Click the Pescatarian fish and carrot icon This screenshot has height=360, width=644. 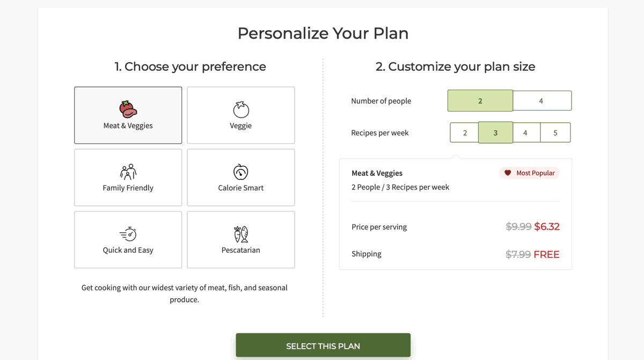point(241,234)
